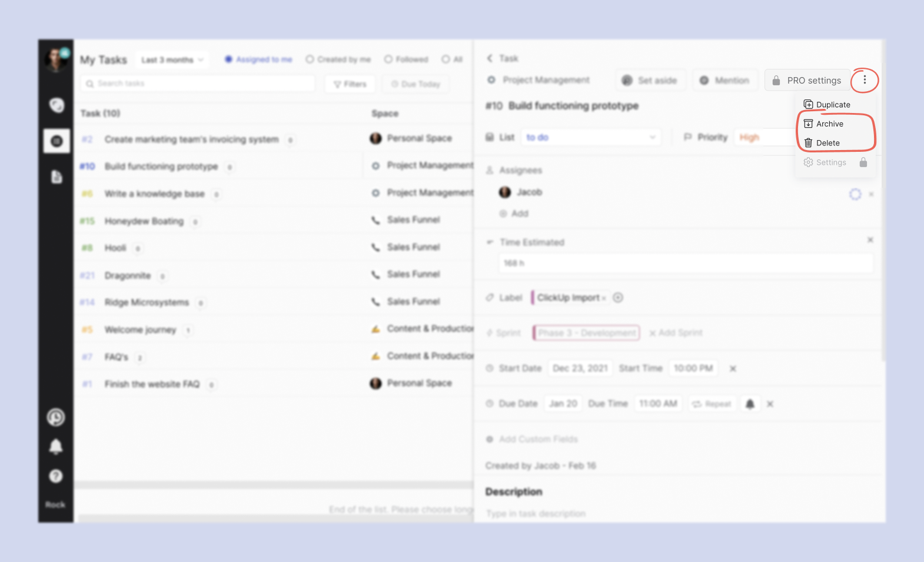Click the Search tasks input field
Viewport: 924px width, 562px height.
coord(197,84)
